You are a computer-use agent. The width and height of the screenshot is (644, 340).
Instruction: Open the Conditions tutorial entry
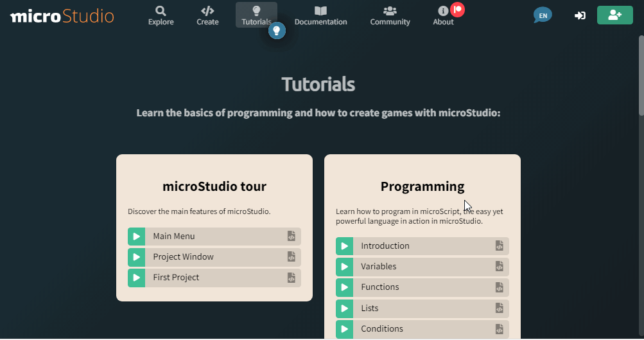pos(382,329)
